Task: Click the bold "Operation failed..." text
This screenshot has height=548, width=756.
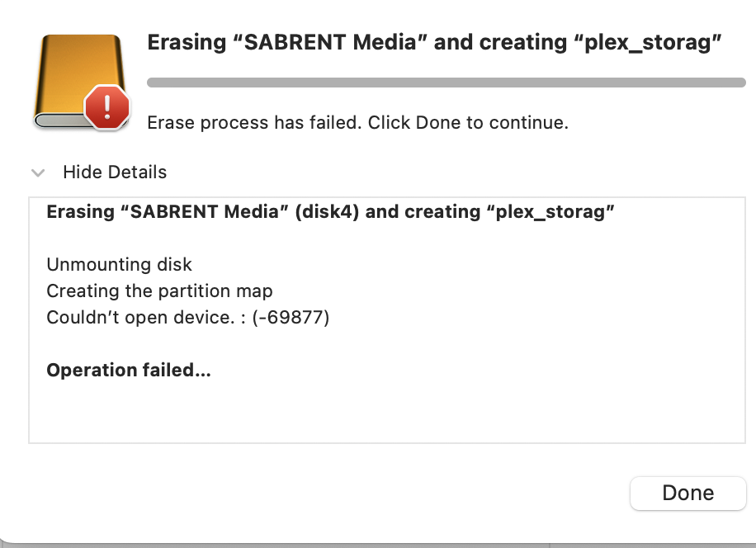Action: 129,371
